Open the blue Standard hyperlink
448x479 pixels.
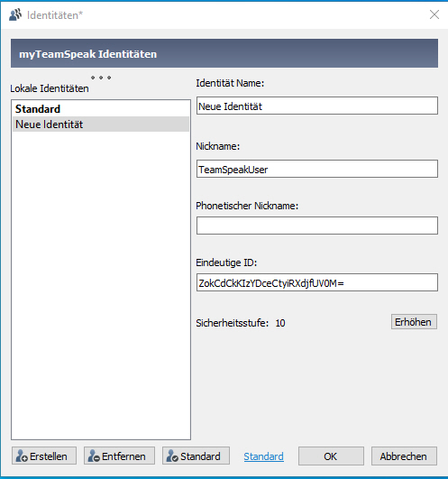[x=264, y=456]
